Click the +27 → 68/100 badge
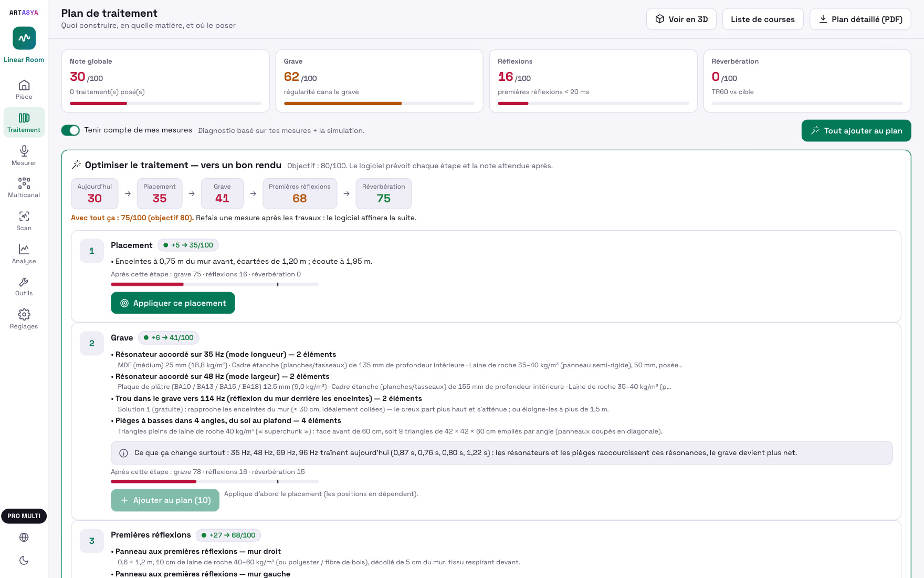Image resolution: width=924 pixels, height=578 pixels. 228,535
